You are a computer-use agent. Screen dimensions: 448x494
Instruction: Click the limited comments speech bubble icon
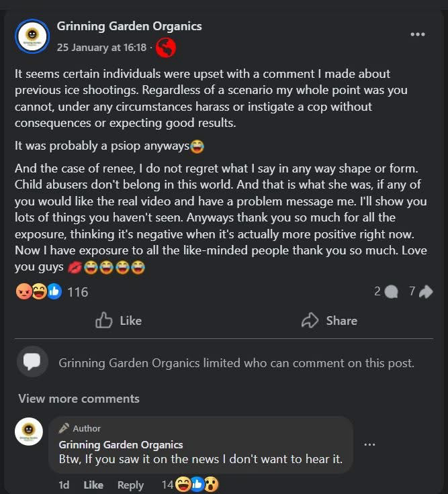(32, 362)
